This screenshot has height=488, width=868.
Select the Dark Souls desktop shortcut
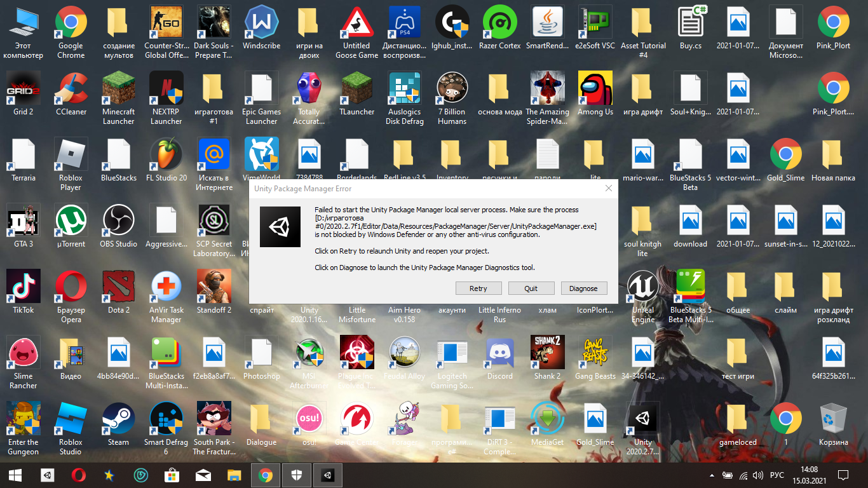pos(214,33)
